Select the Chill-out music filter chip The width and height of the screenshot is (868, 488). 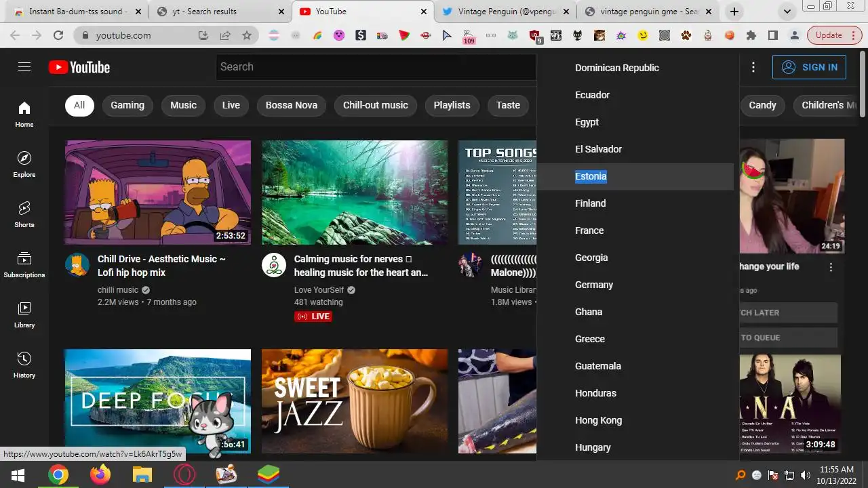(x=376, y=105)
